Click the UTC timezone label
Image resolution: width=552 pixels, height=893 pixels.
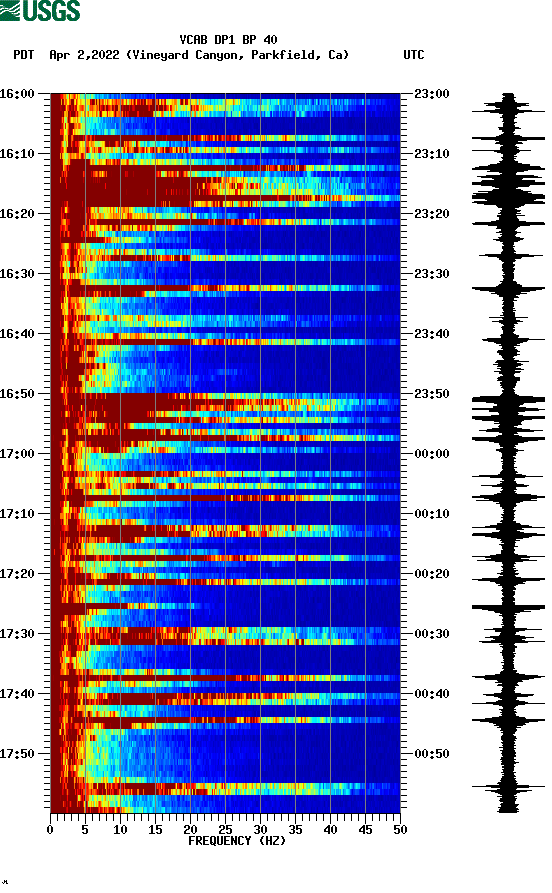click(414, 55)
